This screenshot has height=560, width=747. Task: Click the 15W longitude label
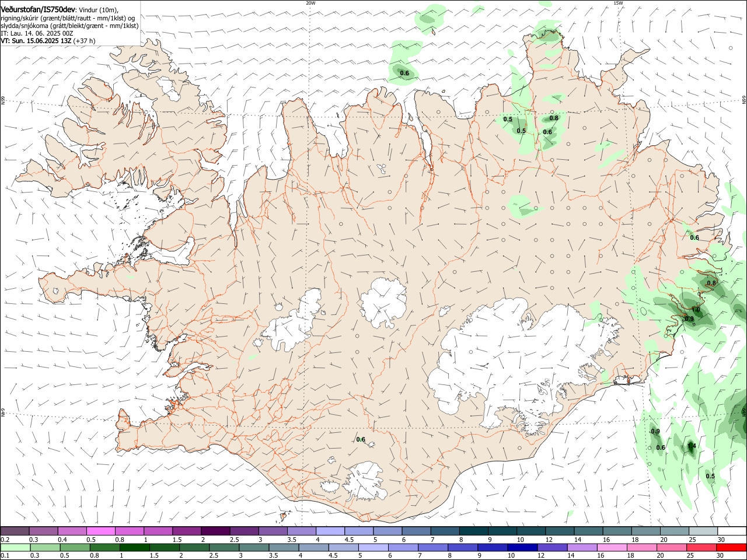618,3
